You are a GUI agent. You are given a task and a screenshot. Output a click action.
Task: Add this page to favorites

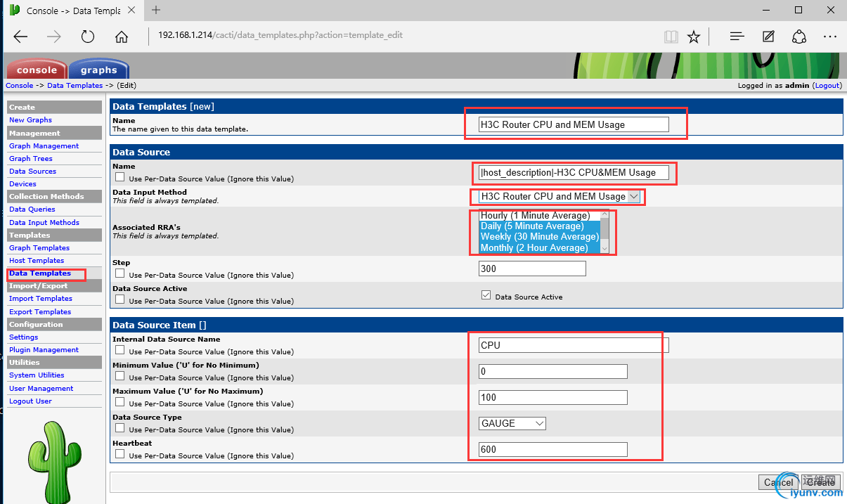(694, 37)
